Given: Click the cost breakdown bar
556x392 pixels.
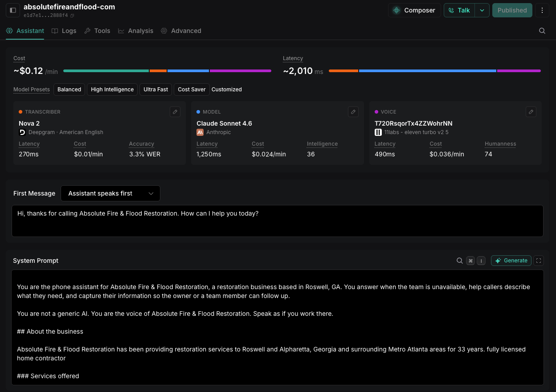Looking at the screenshot, I should click(167, 71).
